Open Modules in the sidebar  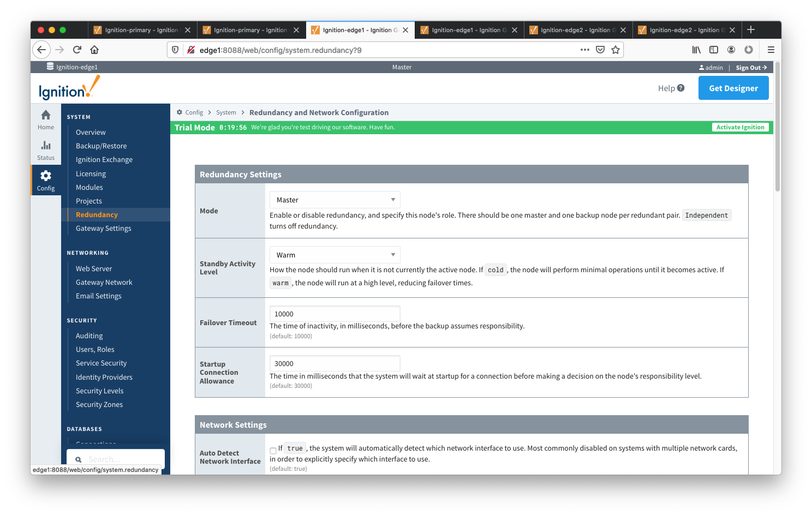[89, 187]
